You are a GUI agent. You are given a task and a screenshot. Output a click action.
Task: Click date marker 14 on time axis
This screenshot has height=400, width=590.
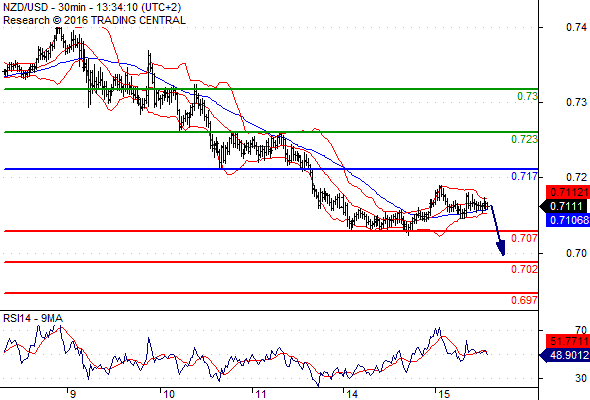(x=352, y=394)
